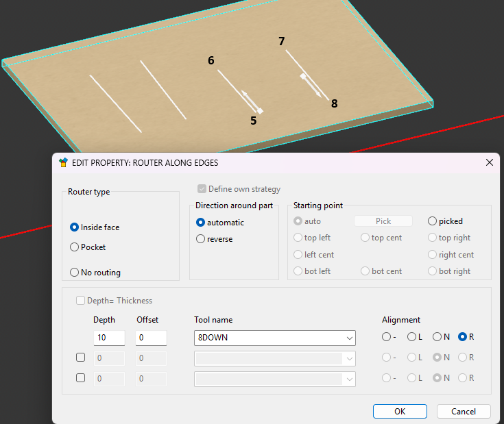This screenshot has width=504, height=424.
Task: Select the No routing option
Action: (x=75, y=273)
